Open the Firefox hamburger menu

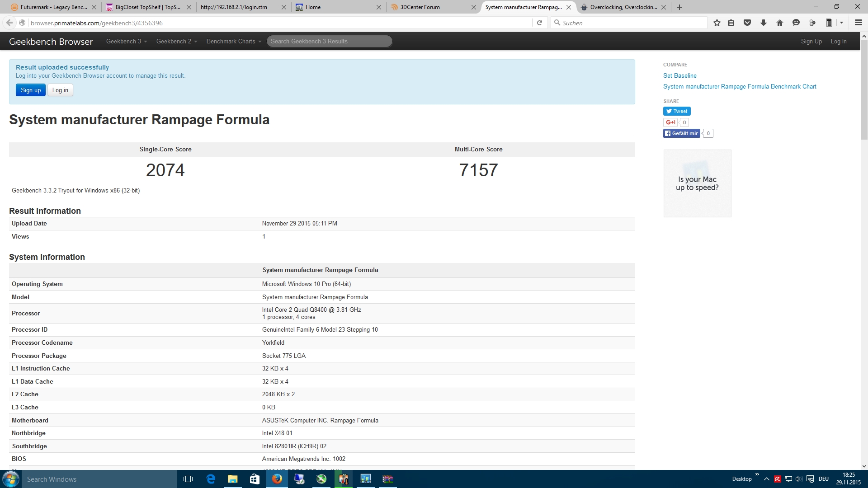coord(858,23)
